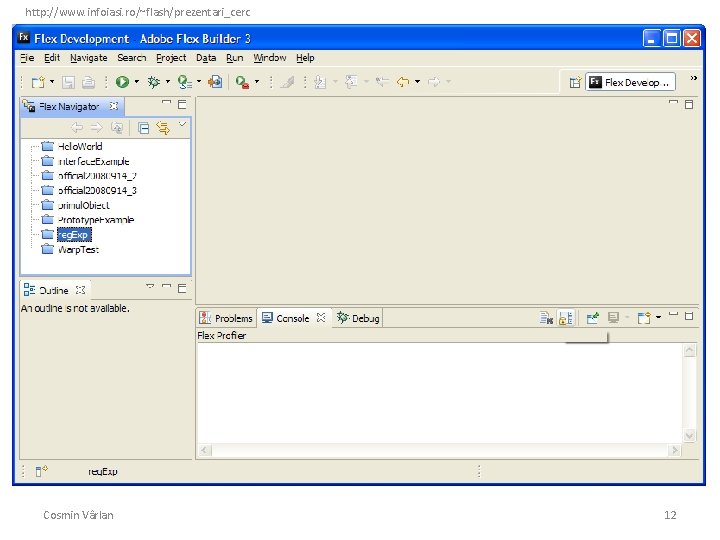Click the New wizard toolbar icon

click(38, 82)
